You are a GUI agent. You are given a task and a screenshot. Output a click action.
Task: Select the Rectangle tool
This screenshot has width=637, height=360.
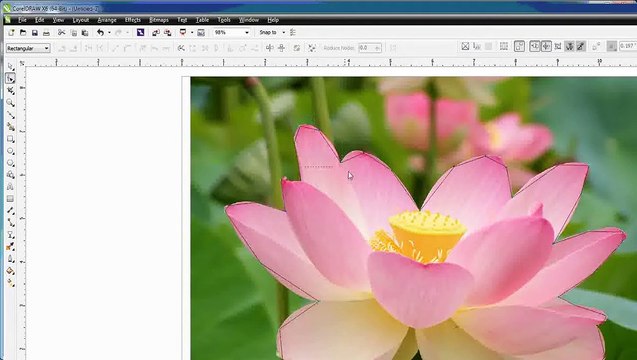click(11, 139)
